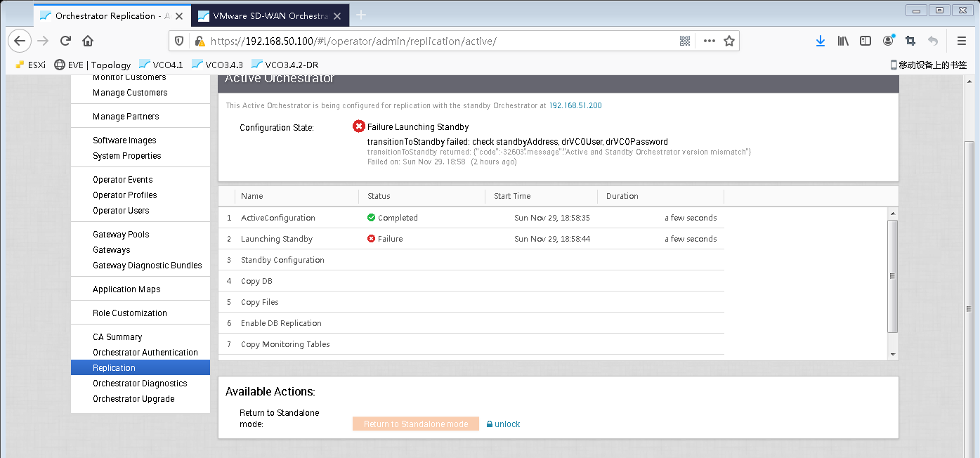Image resolution: width=980 pixels, height=458 pixels.
Task: Open Orchestrator Authentication in the sidebar
Action: pyautogui.click(x=145, y=353)
